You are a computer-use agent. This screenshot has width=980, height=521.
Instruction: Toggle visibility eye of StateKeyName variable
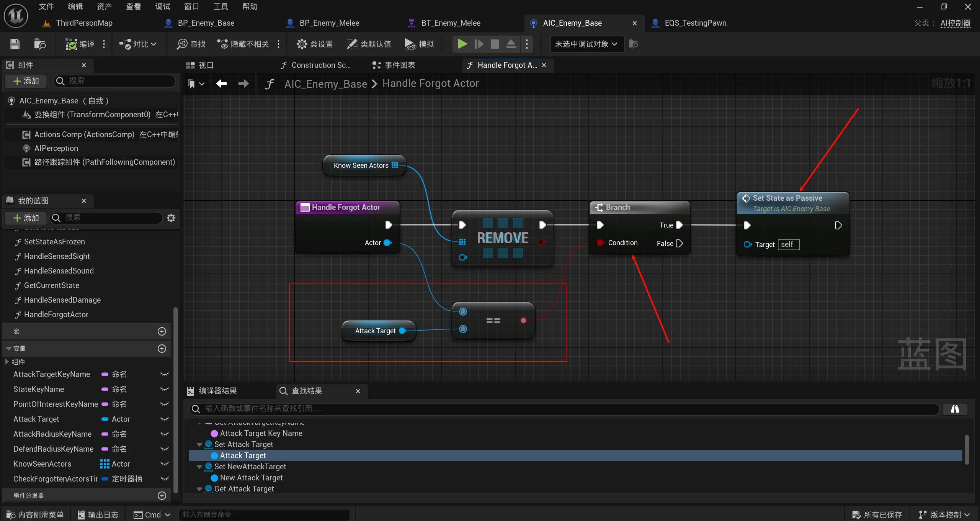pos(165,389)
